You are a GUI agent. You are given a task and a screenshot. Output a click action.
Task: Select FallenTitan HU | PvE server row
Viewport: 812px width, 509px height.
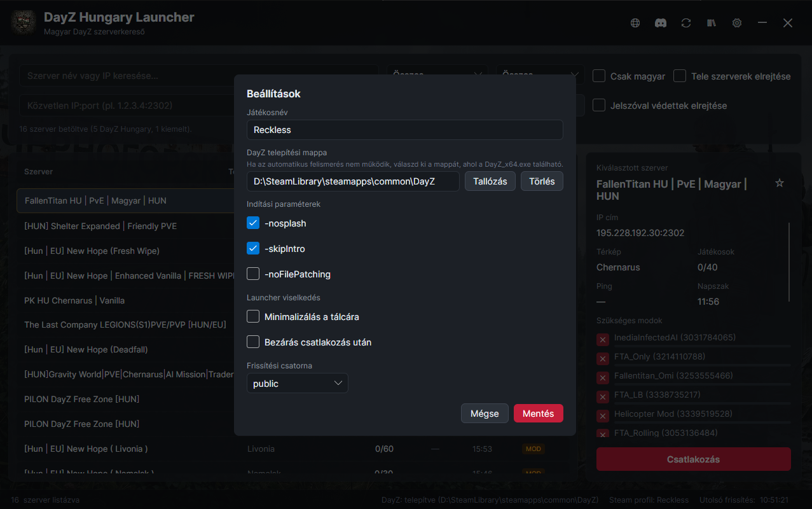[x=126, y=200]
